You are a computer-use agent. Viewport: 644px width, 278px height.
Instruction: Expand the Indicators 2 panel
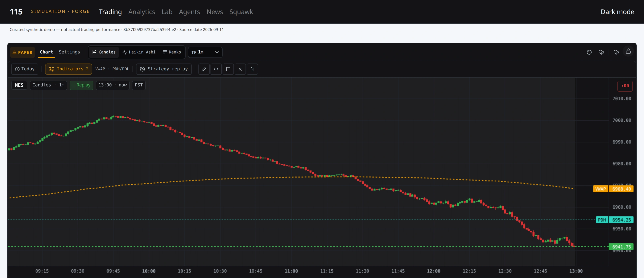tap(68, 69)
